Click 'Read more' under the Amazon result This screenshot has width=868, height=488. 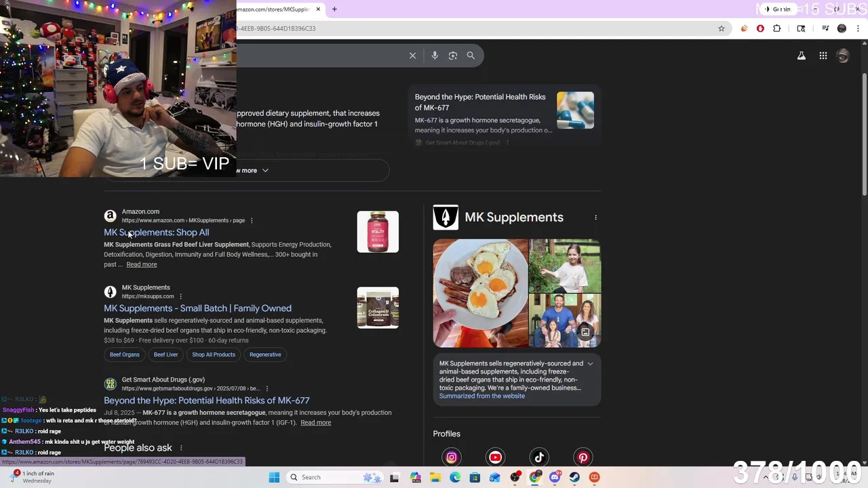point(141,264)
